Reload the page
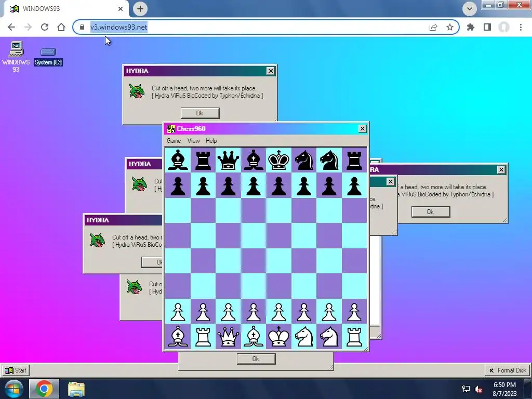This screenshot has width=532, height=399. click(45, 27)
